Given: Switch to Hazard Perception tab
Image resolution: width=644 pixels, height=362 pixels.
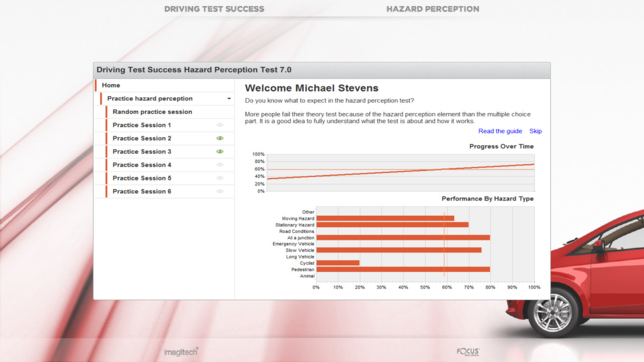Looking at the screenshot, I should pyautogui.click(x=433, y=9).
